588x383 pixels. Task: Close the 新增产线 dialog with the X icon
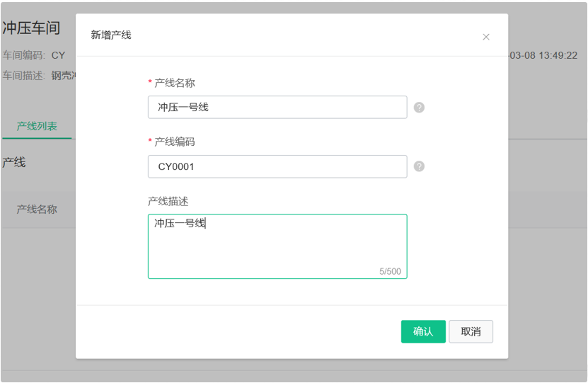click(486, 37)
